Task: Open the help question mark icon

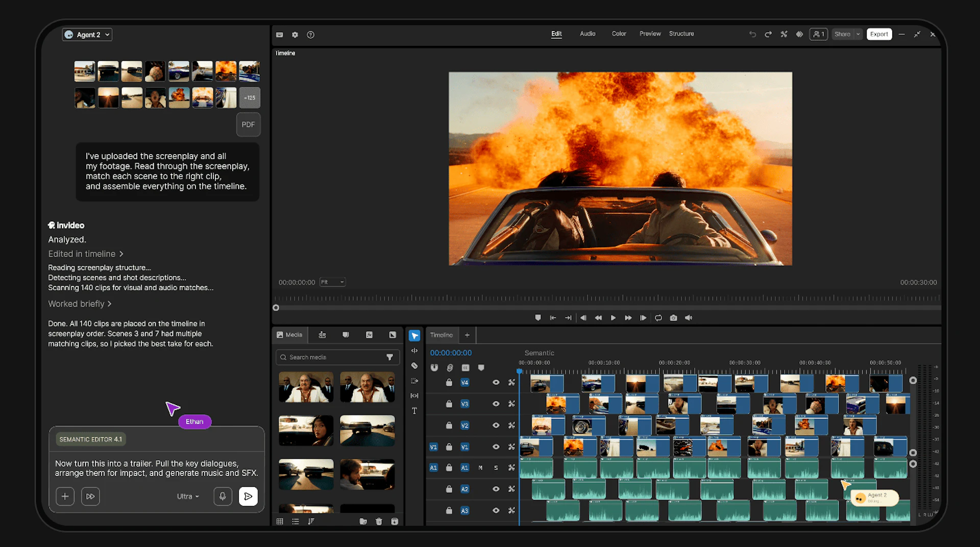Action: (310, 35)
